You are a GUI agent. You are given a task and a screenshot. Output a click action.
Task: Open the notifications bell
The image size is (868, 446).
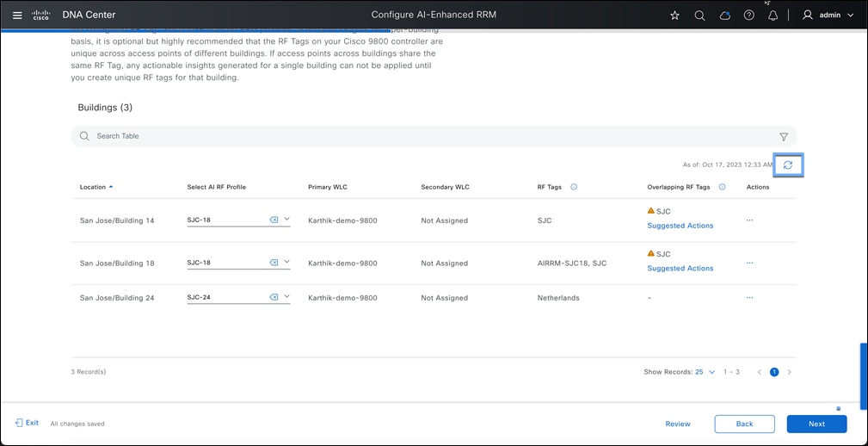pyautogui.click(x=773, y=15)
